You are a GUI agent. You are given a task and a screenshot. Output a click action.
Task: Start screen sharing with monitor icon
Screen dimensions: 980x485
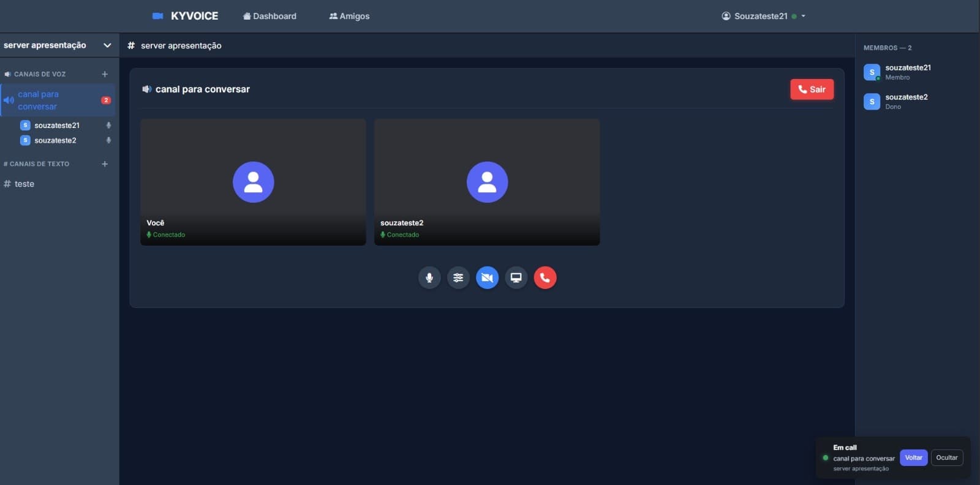(516, 277)
